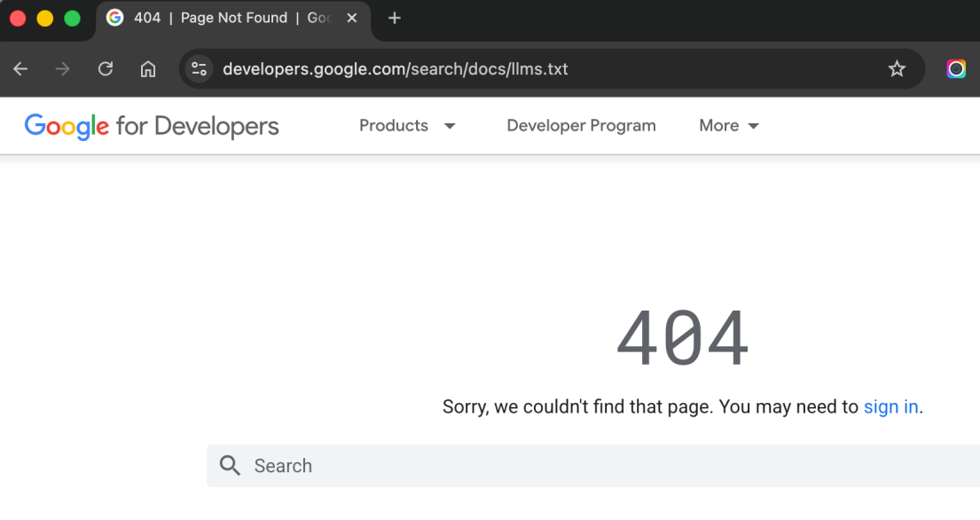
Task: View site information for developers.google.com
Action: click(200, 69)
